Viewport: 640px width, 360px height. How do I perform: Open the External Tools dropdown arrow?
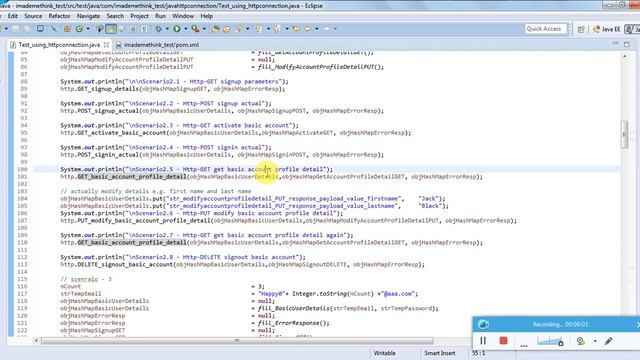tap(204, 29)
